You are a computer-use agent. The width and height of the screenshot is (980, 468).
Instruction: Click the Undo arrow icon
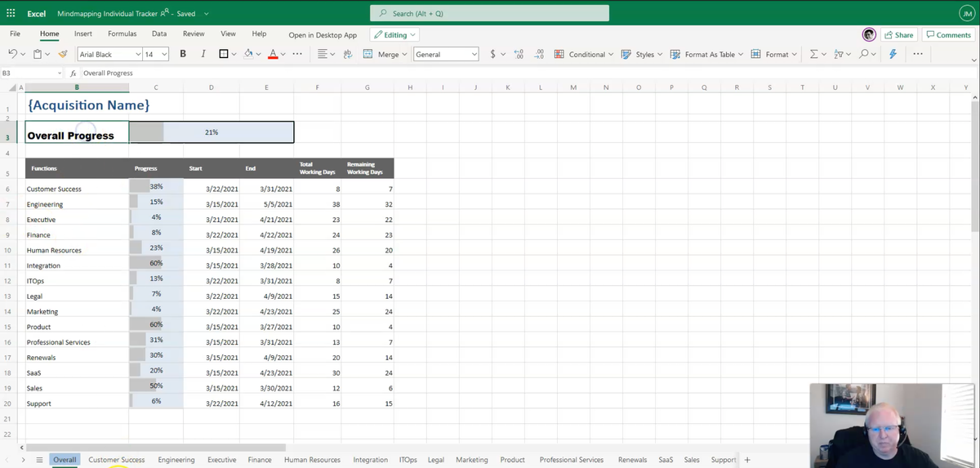(x=12, y=54)
